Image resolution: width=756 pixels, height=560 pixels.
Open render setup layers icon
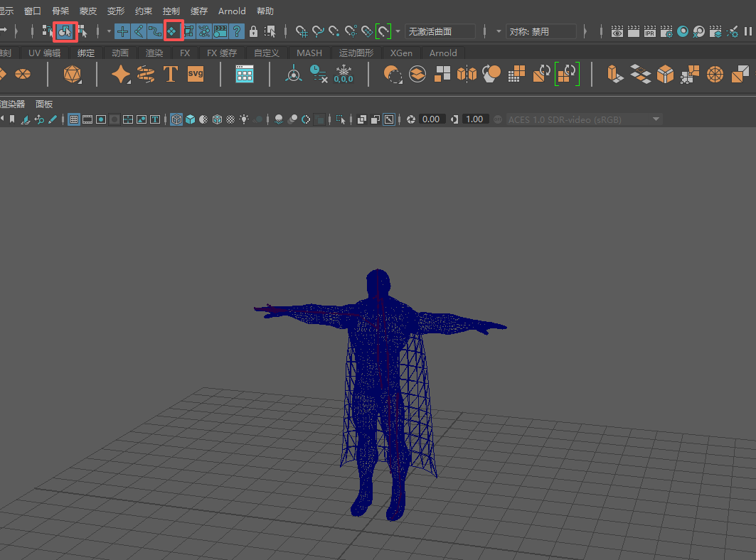[x=715, y=32]
